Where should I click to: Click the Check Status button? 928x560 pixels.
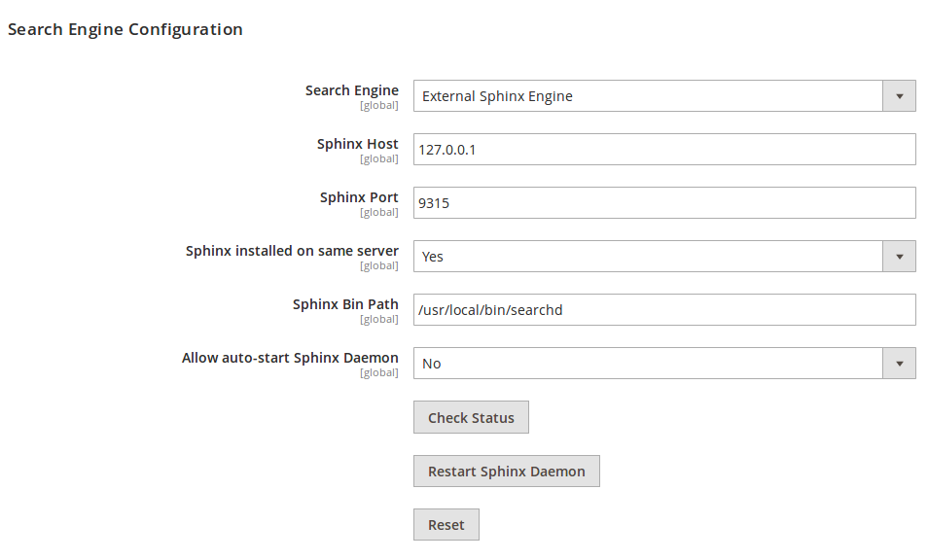(471, 417)
